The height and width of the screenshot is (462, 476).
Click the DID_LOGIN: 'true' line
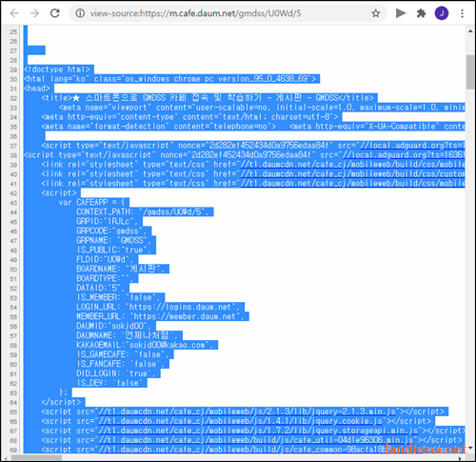pyautogui.click(x=116, y=373)
